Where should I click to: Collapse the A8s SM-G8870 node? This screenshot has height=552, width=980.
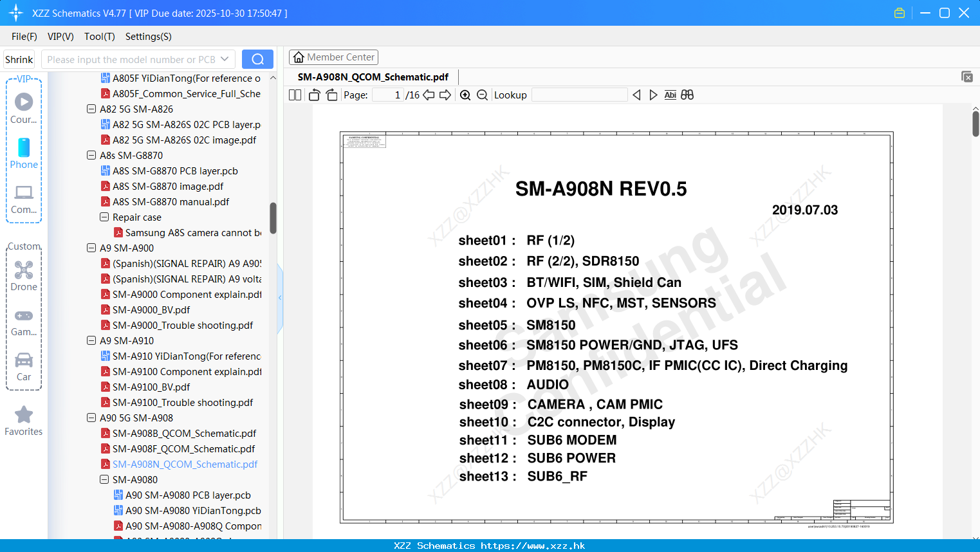(x=91, y=156)
